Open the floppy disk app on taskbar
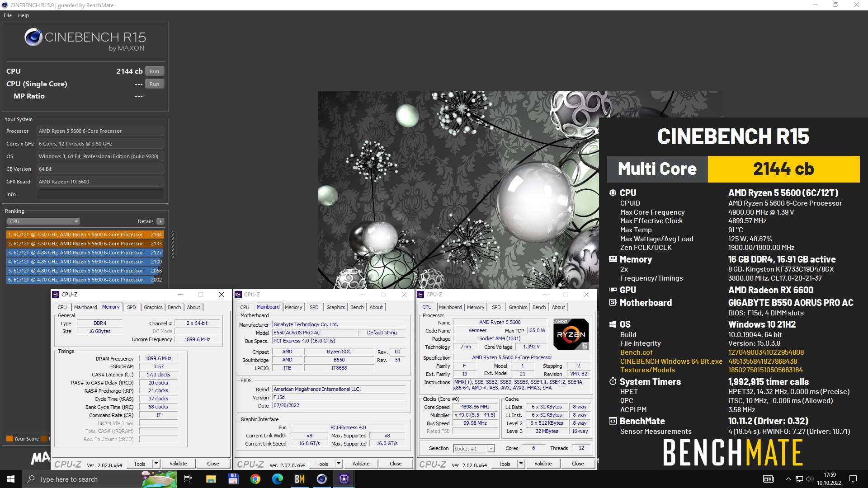The width and height of the screenshot is (868, 488). 233,479
